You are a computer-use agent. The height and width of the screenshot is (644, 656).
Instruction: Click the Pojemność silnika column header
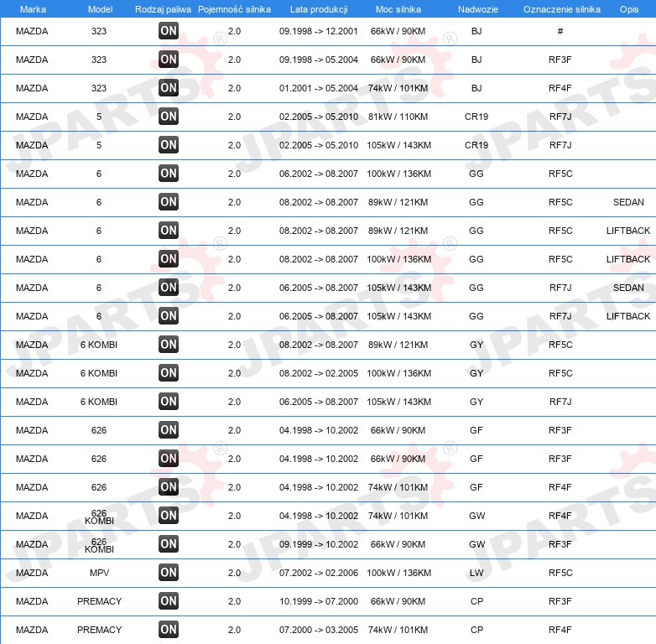(x=234, y=9)
